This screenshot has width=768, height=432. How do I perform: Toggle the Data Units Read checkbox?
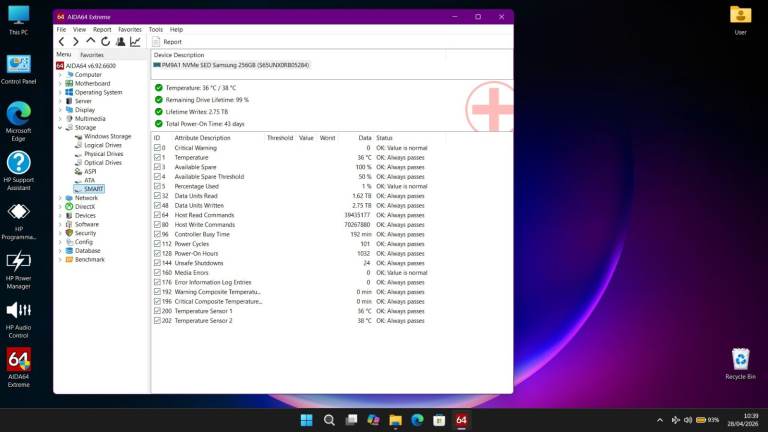[157, 196]
